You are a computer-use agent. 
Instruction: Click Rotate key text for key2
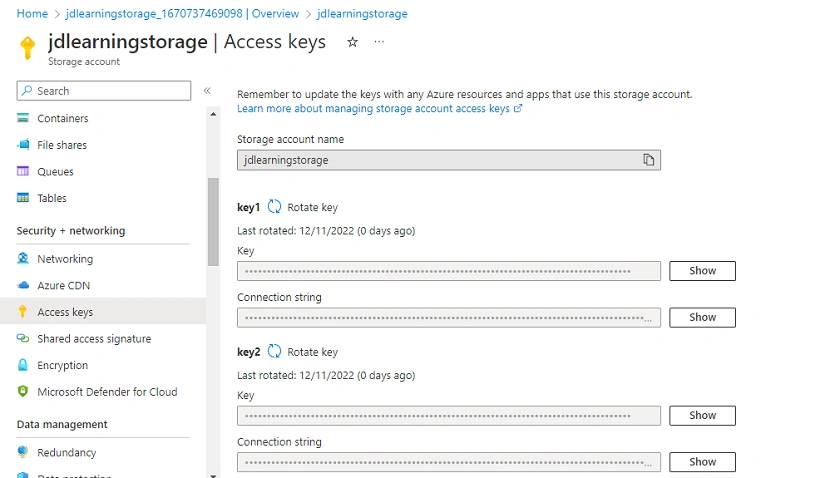coord(312,352)
